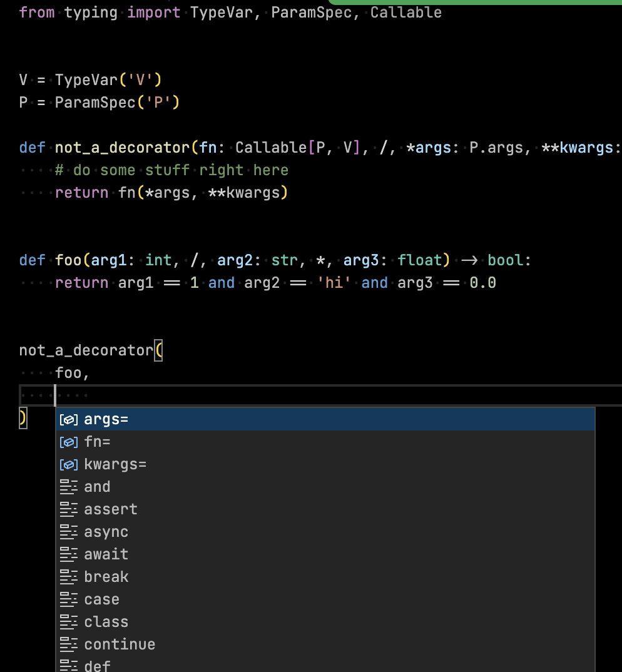This screenshot has width=622, height=672.
Task: Select the highlighted args= completion entry
Action: (106, 419)
